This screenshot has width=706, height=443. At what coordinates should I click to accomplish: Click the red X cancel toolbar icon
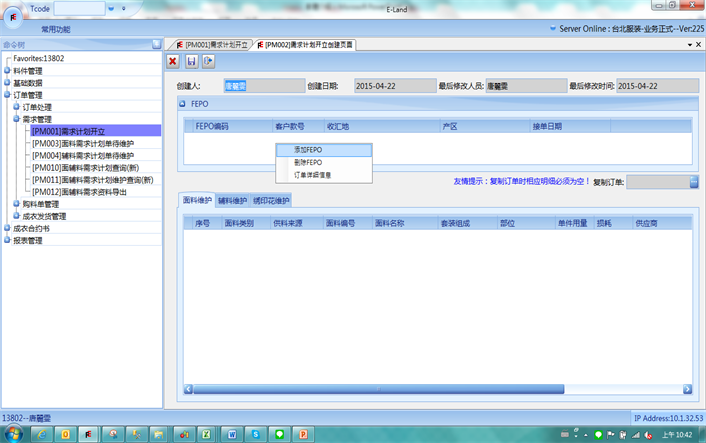(x=173, y=62)
